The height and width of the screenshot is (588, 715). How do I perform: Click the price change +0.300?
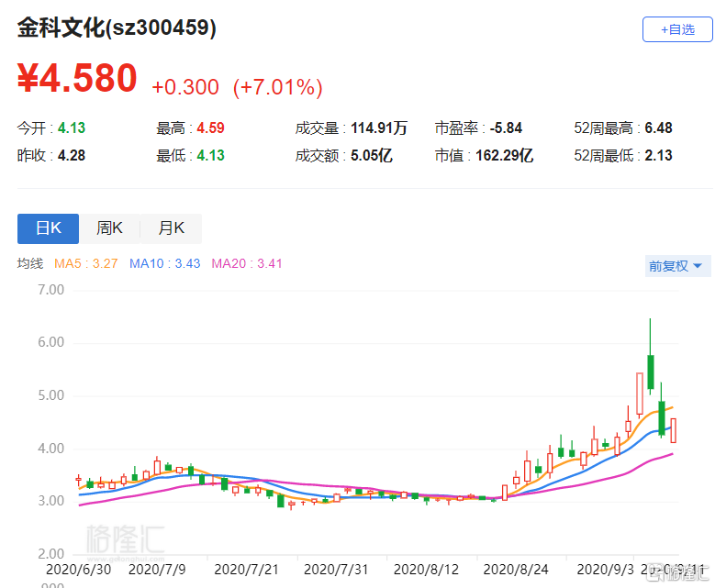[x=185, y=87]
